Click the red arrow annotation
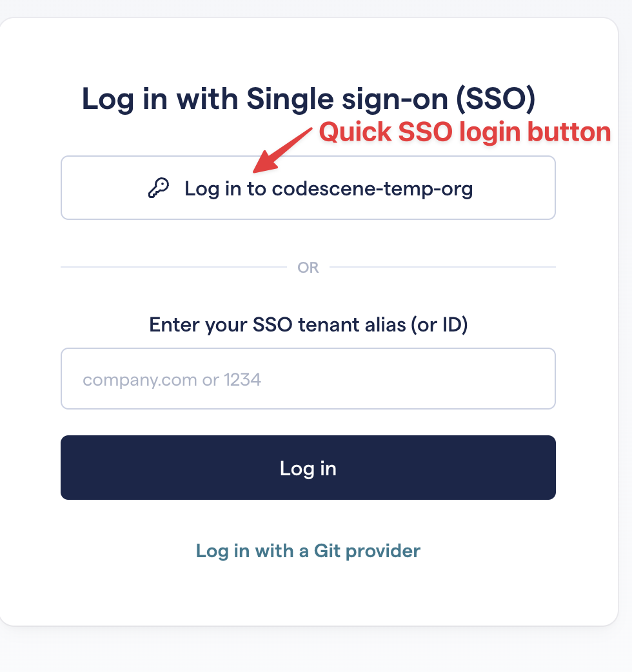 click(x=284, y=148)
